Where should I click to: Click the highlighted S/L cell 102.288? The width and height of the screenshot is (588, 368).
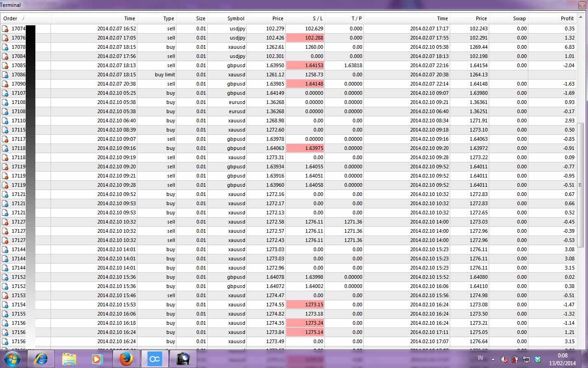click(305, 38)
